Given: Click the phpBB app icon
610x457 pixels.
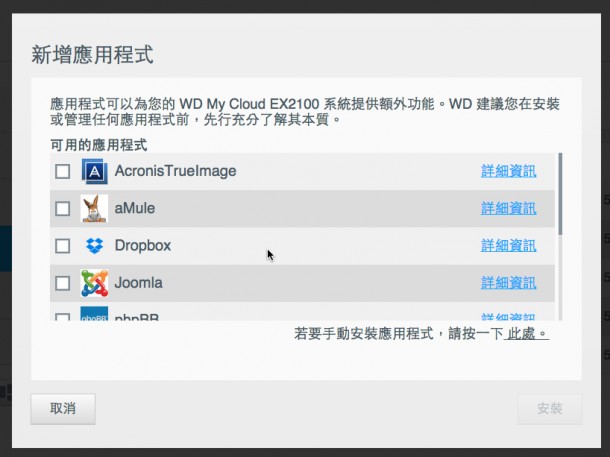Looking at the screenshot, I should [x=94, y=317].
